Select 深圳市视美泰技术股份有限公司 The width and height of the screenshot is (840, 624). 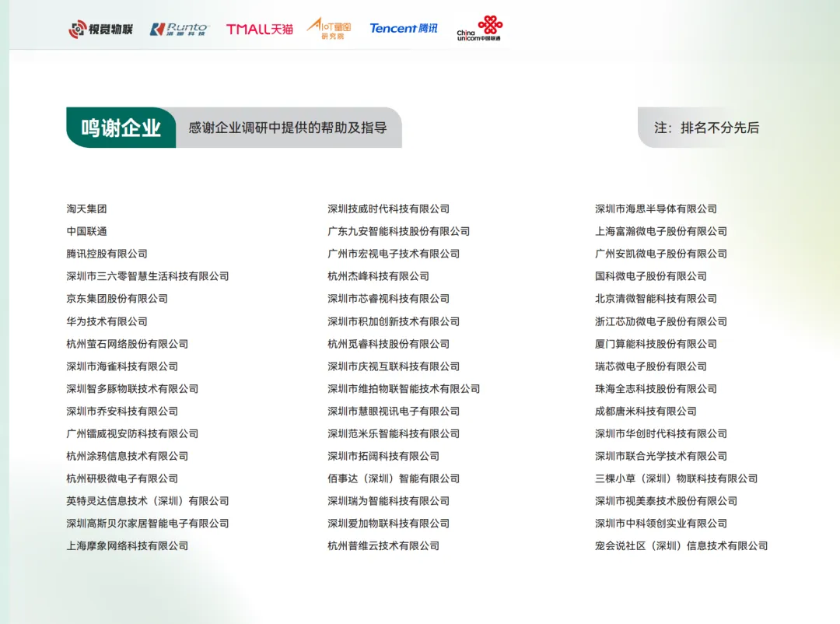coord(667,501)
